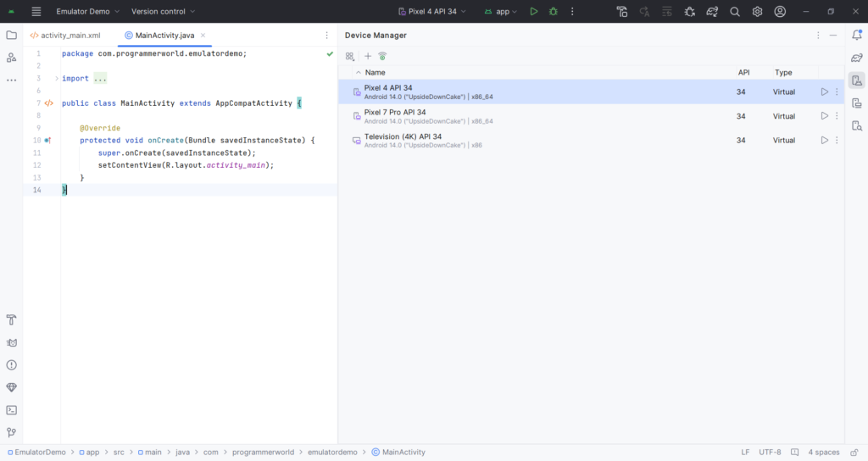Switch to activity_main.xml tab

(x=65, y=35)
